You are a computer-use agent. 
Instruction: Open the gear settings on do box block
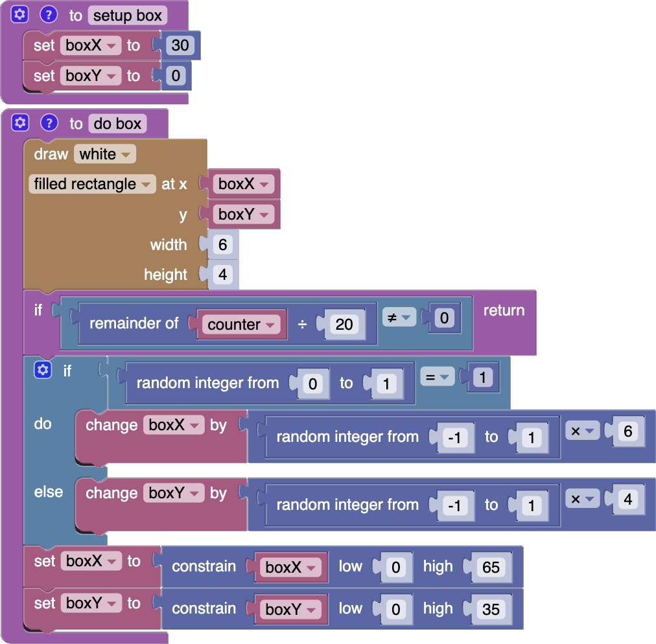[20, 122]
